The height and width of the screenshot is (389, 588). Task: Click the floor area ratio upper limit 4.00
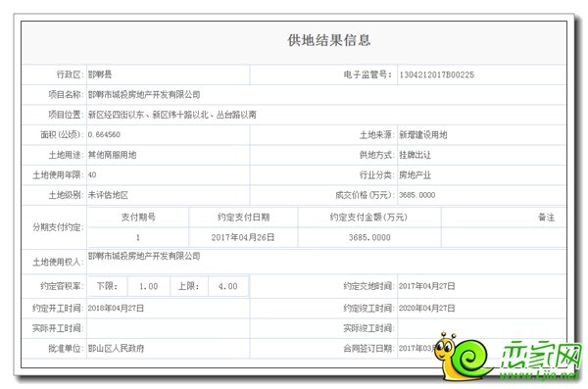click(228, 286)
